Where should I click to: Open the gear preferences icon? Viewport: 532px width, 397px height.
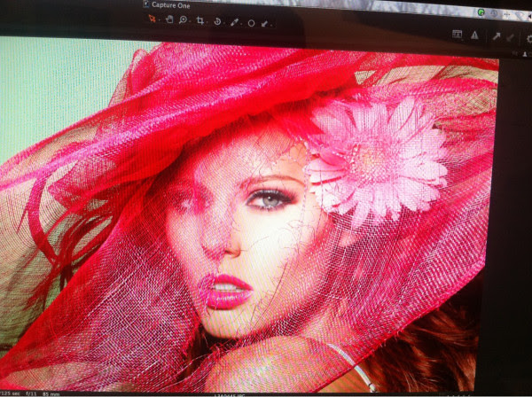click(528, 38)
